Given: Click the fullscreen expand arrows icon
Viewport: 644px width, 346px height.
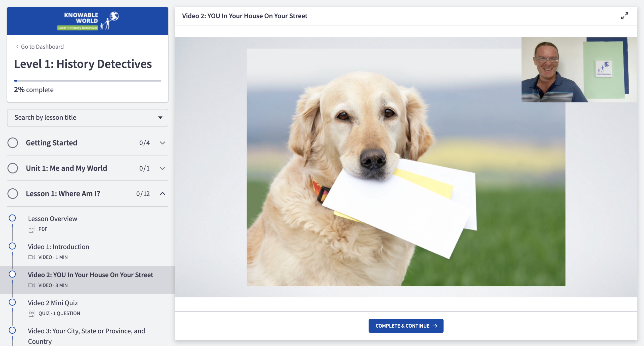Looking at the screenshot, I should tap(624, 16).
